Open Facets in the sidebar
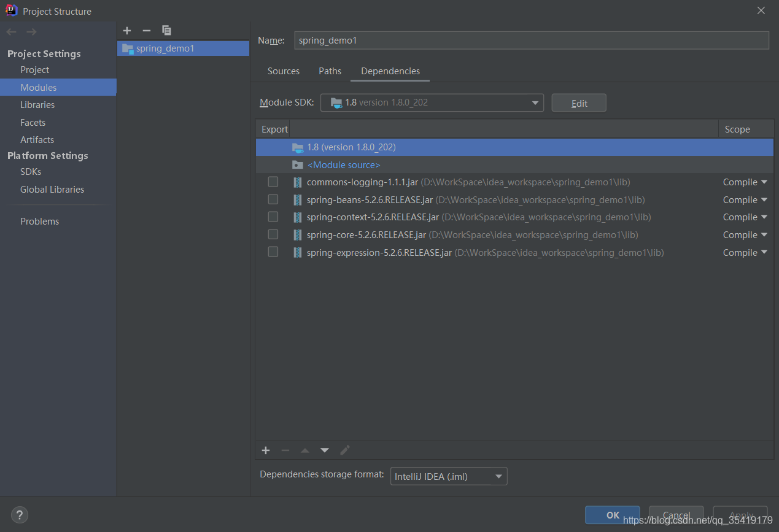The height and width of the screenshot is (532, 779). point(33,123)
